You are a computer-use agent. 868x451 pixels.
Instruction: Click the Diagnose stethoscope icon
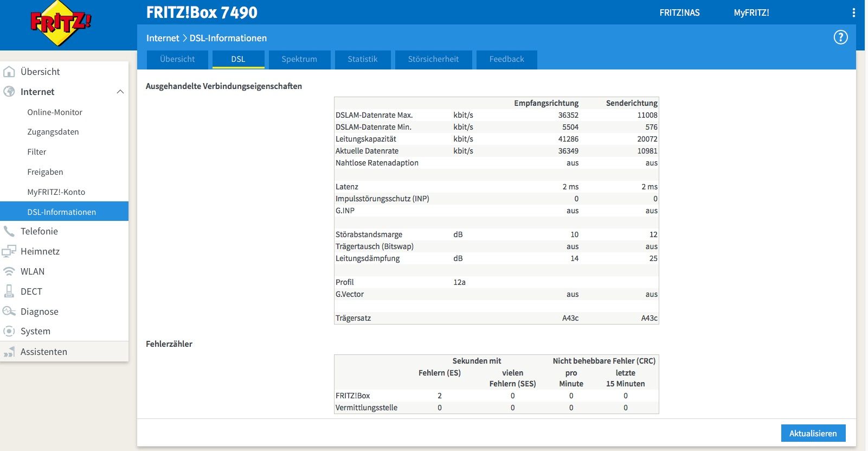(x=9, y=312)
